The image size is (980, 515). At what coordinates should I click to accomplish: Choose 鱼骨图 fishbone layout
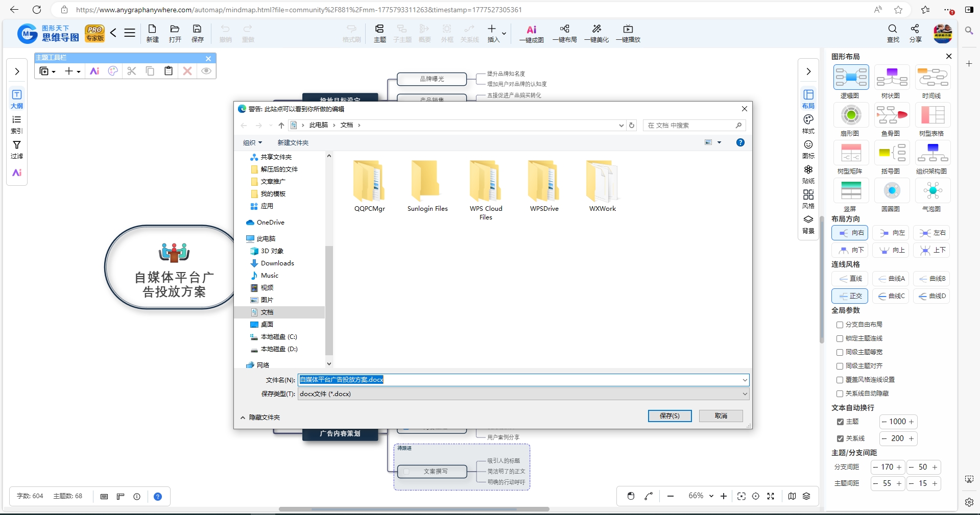892,120
